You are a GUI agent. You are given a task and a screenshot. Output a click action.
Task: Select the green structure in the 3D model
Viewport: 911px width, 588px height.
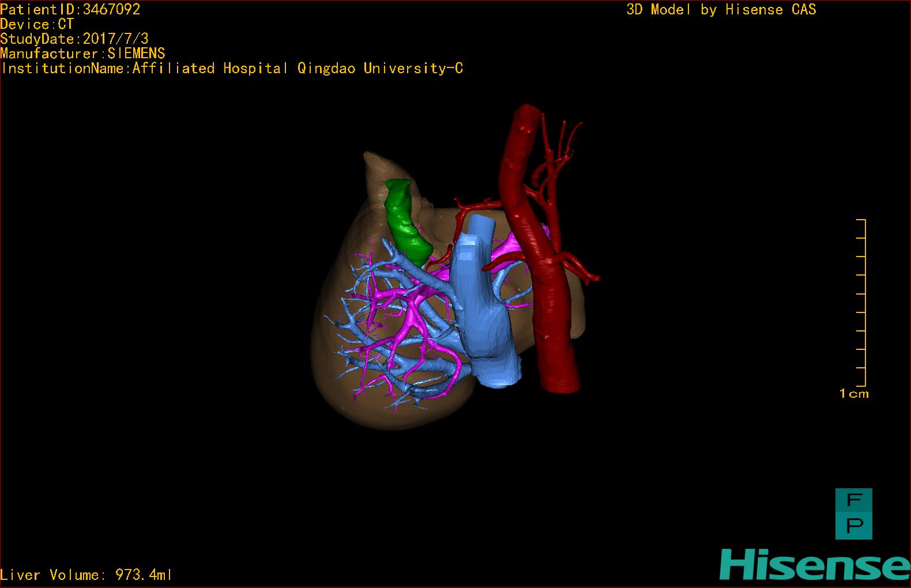point(407,221)
